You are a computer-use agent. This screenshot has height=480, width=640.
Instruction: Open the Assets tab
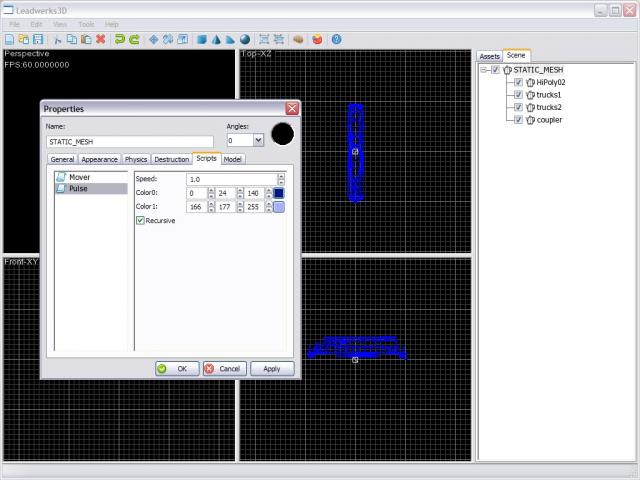click(489, 56)
